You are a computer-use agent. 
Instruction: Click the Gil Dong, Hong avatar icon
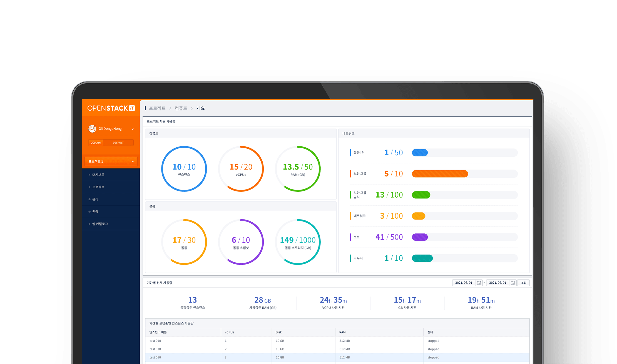coord(92,129)
